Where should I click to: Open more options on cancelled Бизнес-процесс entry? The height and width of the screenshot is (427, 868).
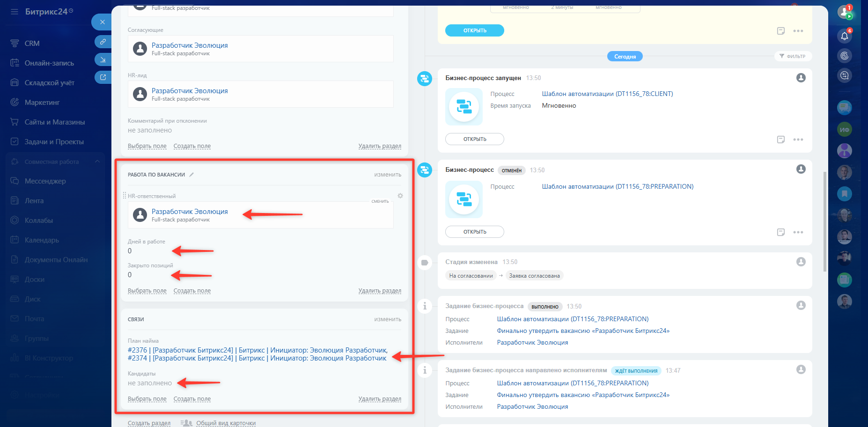pyautogui.click(x=798, y=232)
